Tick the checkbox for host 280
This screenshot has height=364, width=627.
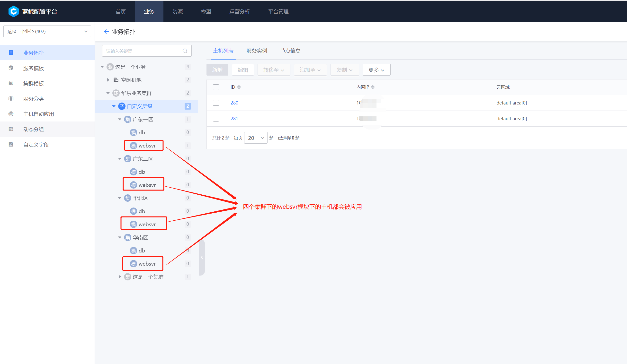click(216, 103)
